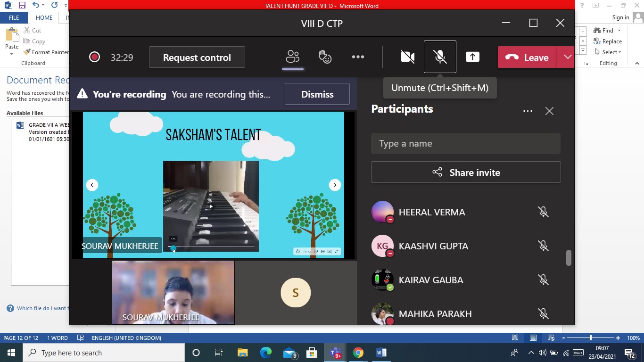Viewport: 644px width, 362px height.
Task: Close the Participants panel
Action: 549,111
